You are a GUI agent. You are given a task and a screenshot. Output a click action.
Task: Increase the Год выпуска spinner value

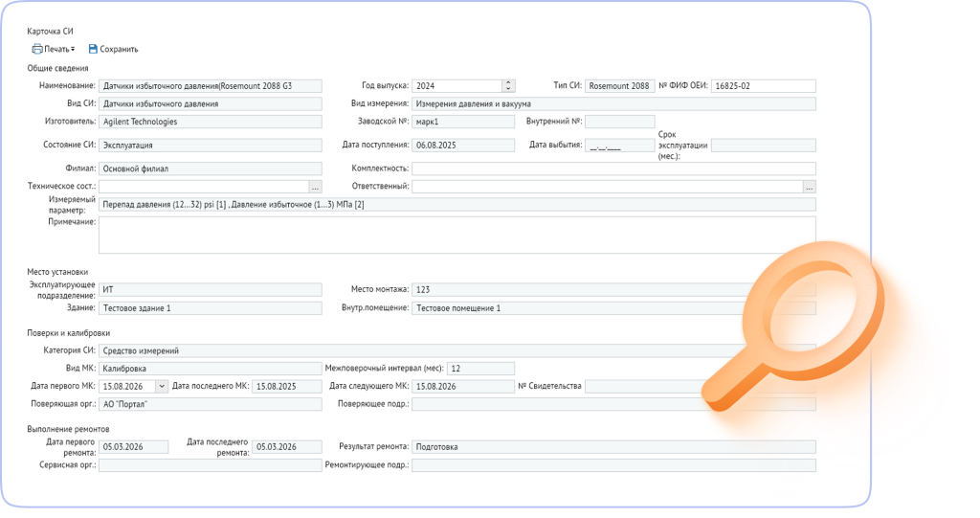(x=508, y=83)
